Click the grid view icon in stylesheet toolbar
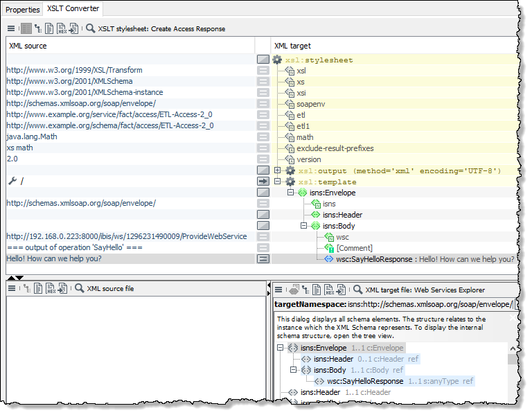The height and width of the screenshot is (415, 532). [x=26, y=29]
